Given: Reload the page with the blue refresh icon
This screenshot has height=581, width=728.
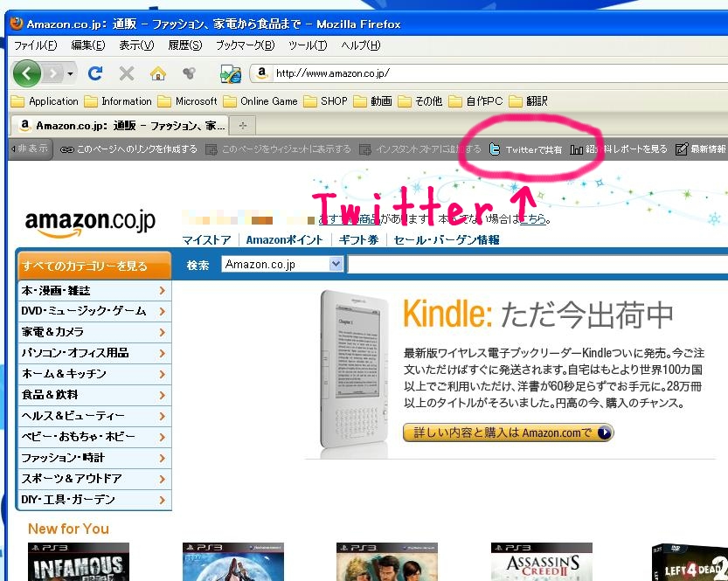Looking at the screenshot, I should pyautogui.click(x=95, y=73).
